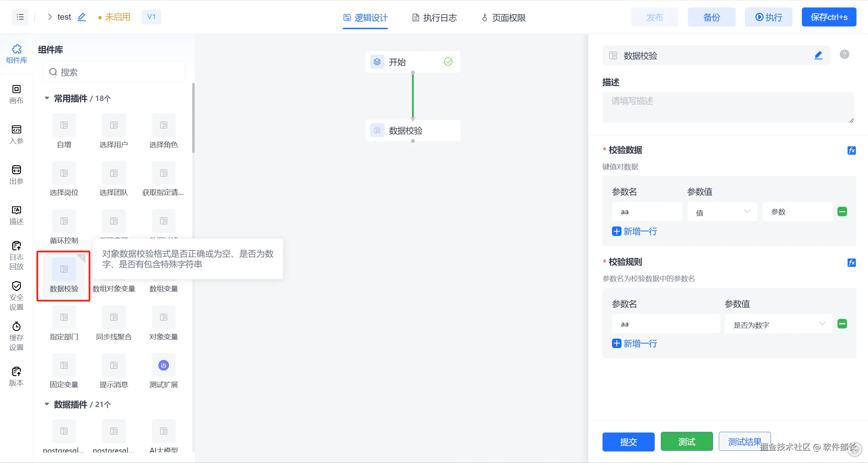Viewport: 868px width, 463px height.
Task: Click the component 搜索 search field
Action: click(114, 72)
